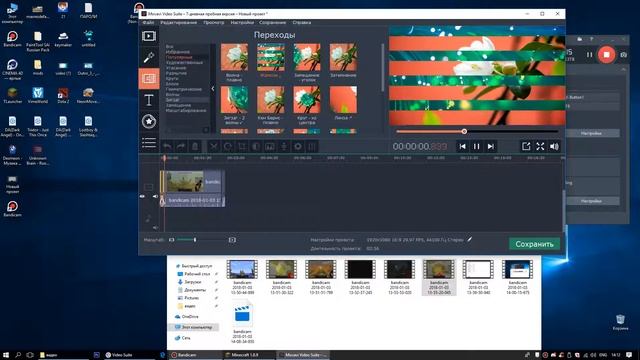Image resolution: width=640 pixels, height=360 pixels.
Task: Click the transitions list vertical scrollbar
Action: coord(382,67)
